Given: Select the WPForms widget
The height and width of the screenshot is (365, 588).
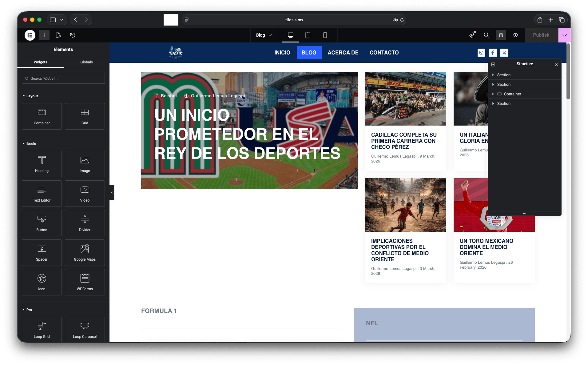Looking at the screenshot, I should (85, 282).
